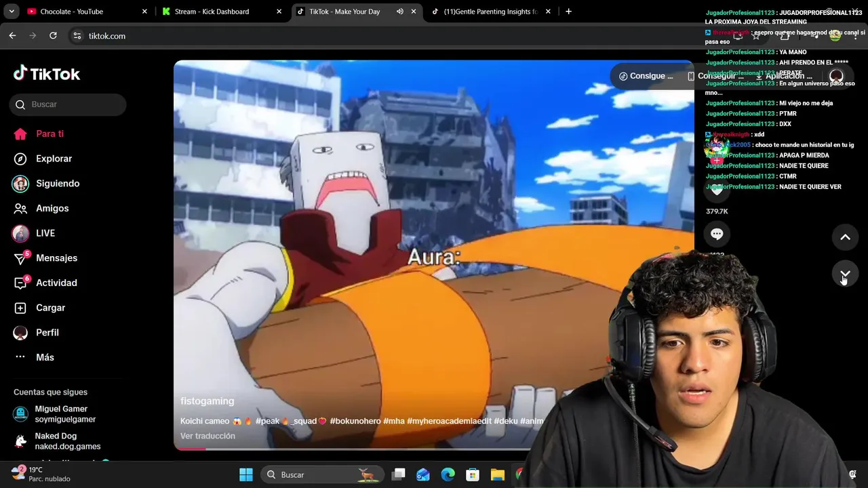Image resolution: width=868 pixels, height=488 pixels.
Task: Click the taskbar Buscar search box
Action: (322, 474)
